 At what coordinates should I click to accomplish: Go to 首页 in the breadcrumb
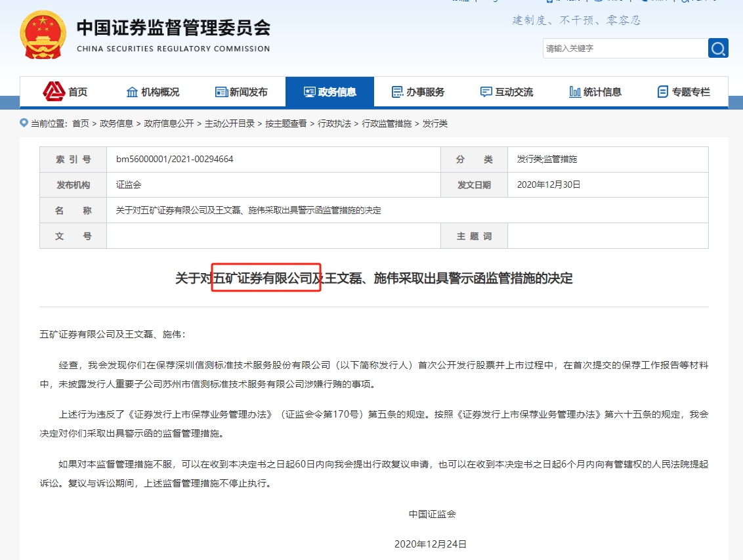coord(81,123)
